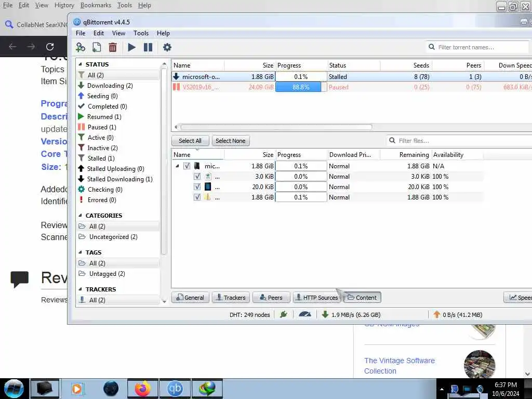This screenshot has width=532, height=399.
Task: Select All (2) under Status
Action: (118, 75)
